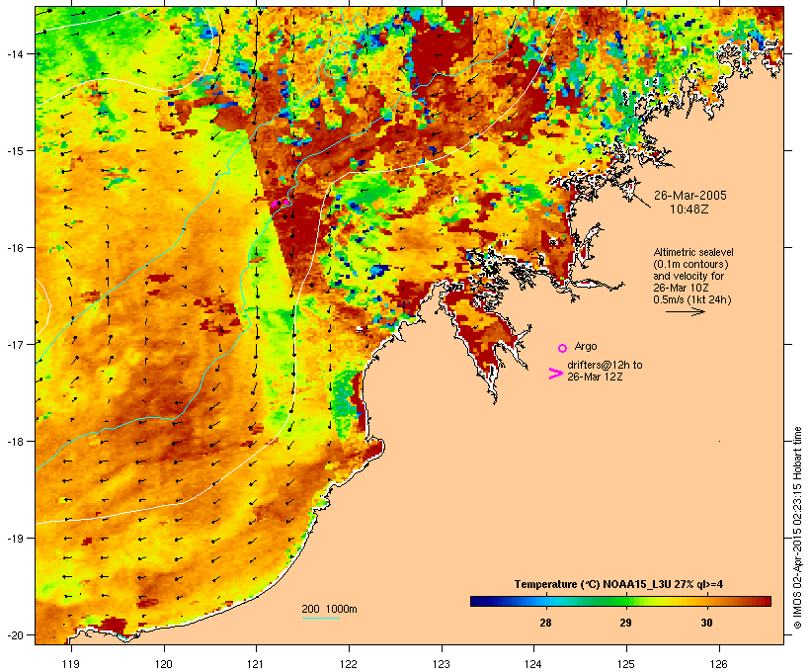Click the latitude axis label -14

click(15, 53)
